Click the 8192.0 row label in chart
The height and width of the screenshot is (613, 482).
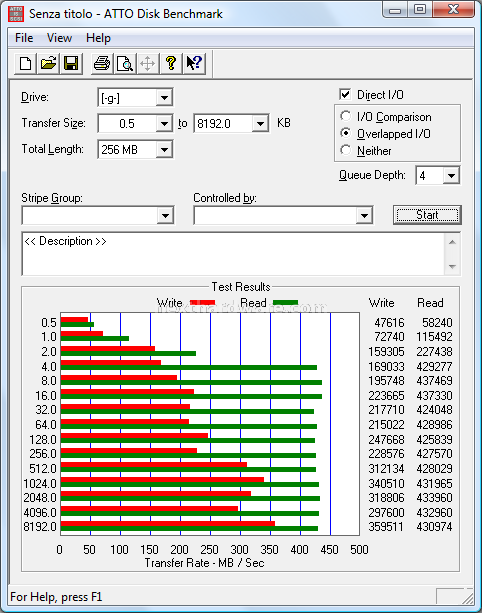40,526
